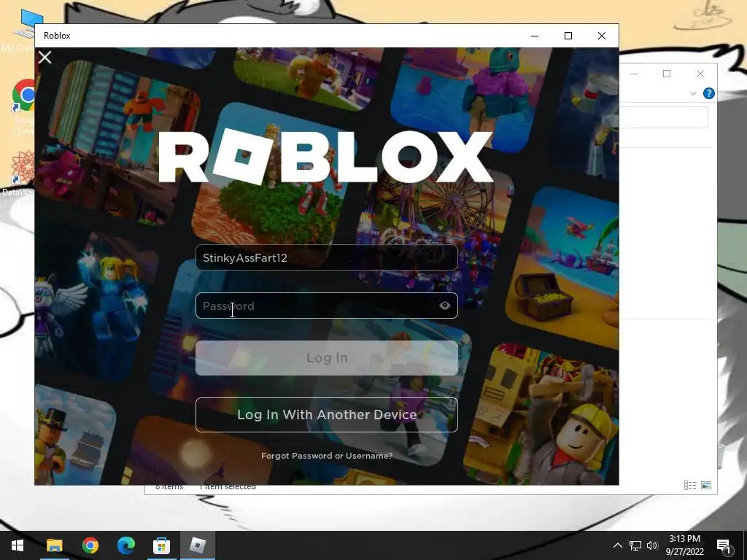Select the Roblox taskbar icon
The image size is (747, 560).
198,545
